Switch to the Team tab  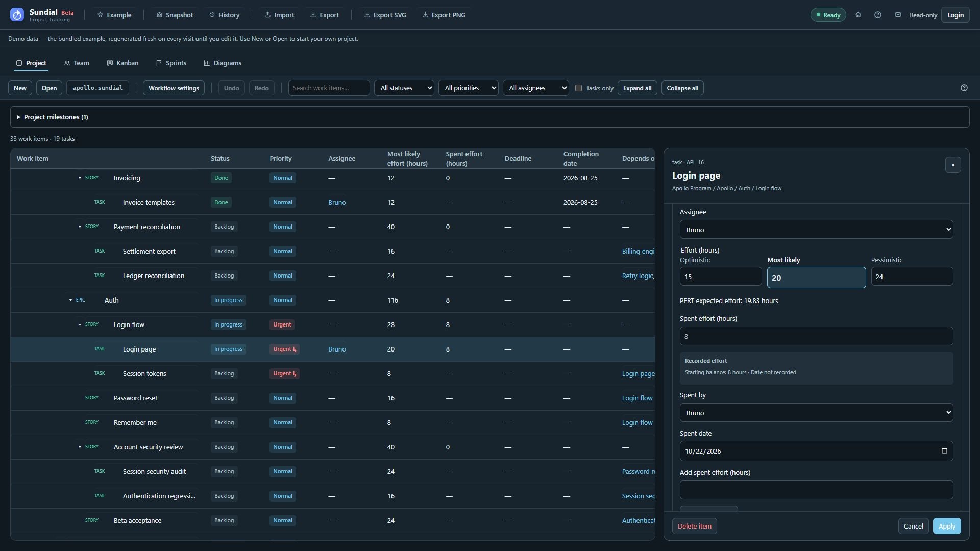(x=77, y=63)
